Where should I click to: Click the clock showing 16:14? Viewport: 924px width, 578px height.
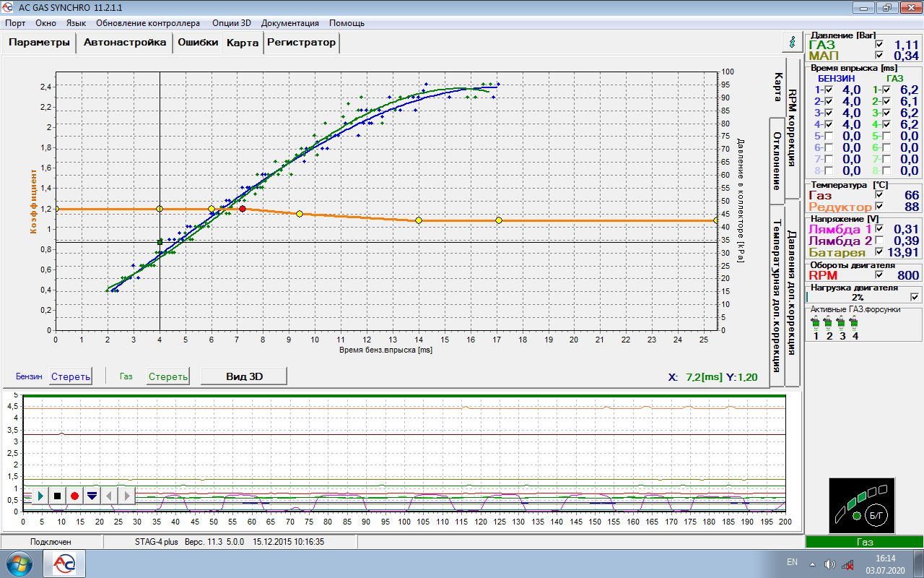[885, 558]
